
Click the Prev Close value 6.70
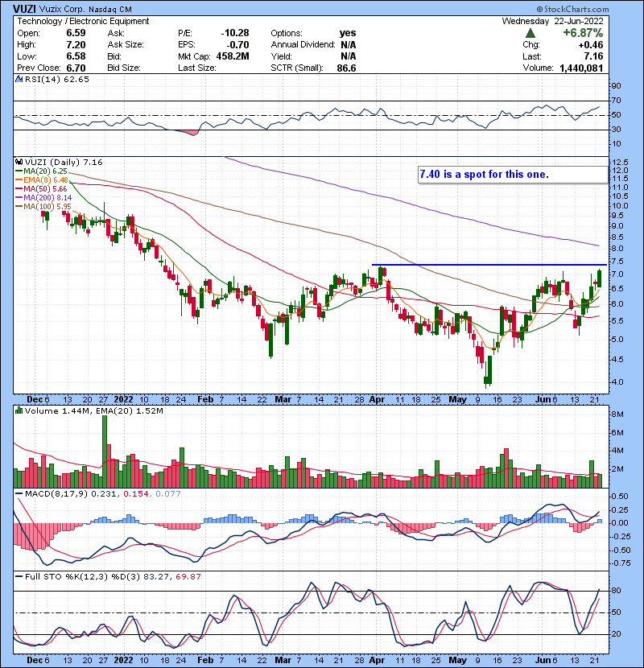(x=76, y=68)
